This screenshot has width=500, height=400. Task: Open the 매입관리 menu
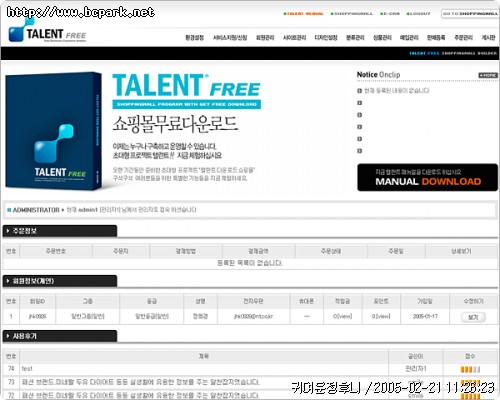[409, 38]
